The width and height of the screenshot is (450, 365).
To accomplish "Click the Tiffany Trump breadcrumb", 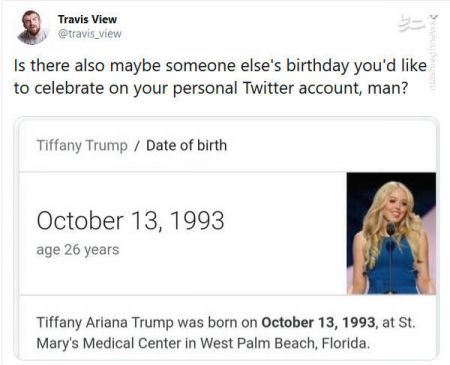I will (82, 146).
